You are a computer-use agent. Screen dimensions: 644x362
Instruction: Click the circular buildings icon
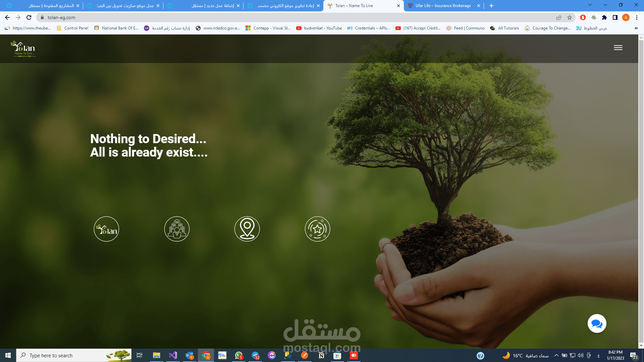point(177,229)
